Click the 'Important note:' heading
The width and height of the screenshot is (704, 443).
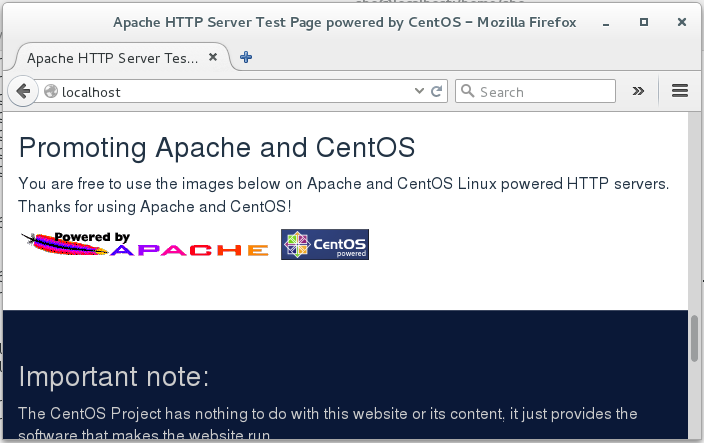[x=114, y=376]
